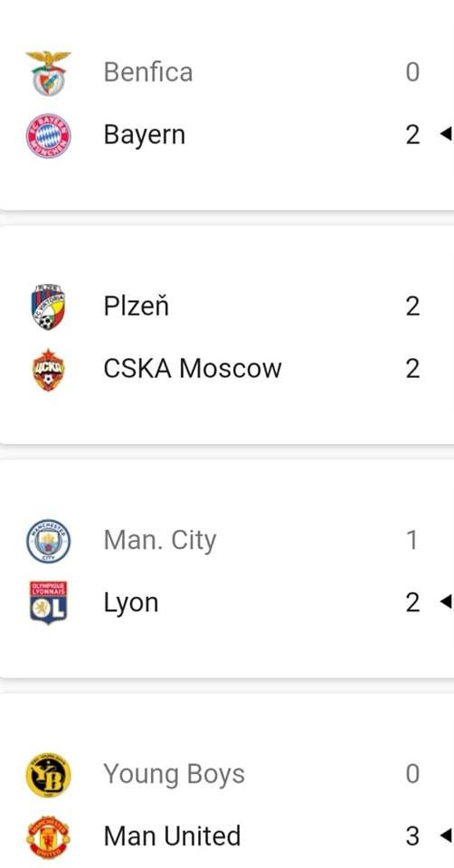This screenshot has height=868, width=454.
Task: Select the Man United team name
Action: (x=172, y=835)
